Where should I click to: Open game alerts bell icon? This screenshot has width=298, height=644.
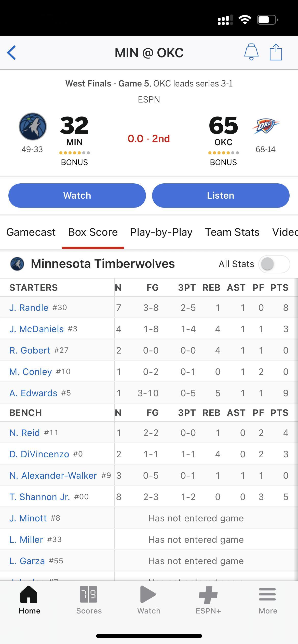[251, 52]
